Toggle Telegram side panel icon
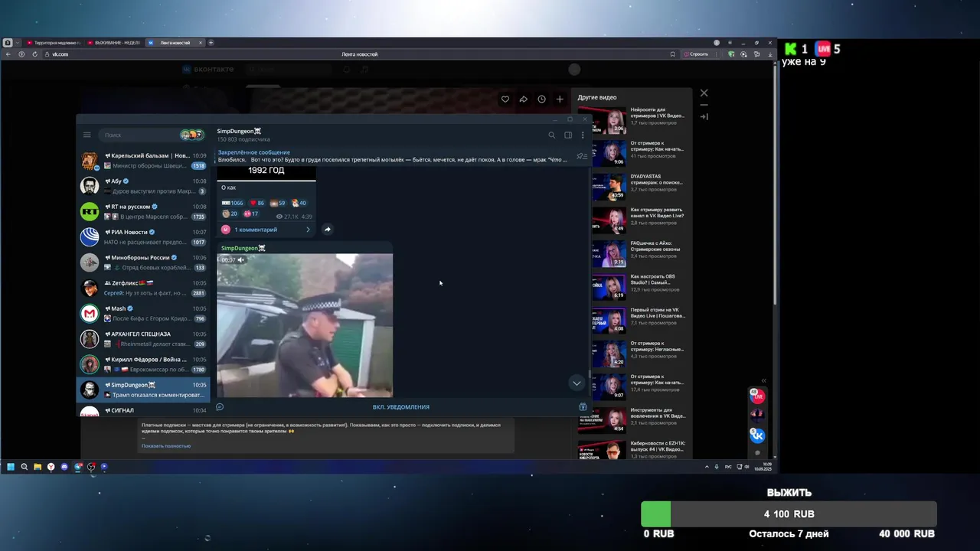 pos(568,135)
